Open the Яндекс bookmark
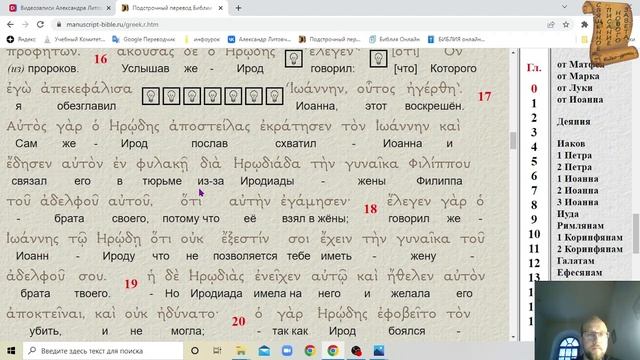 [21, 39]
